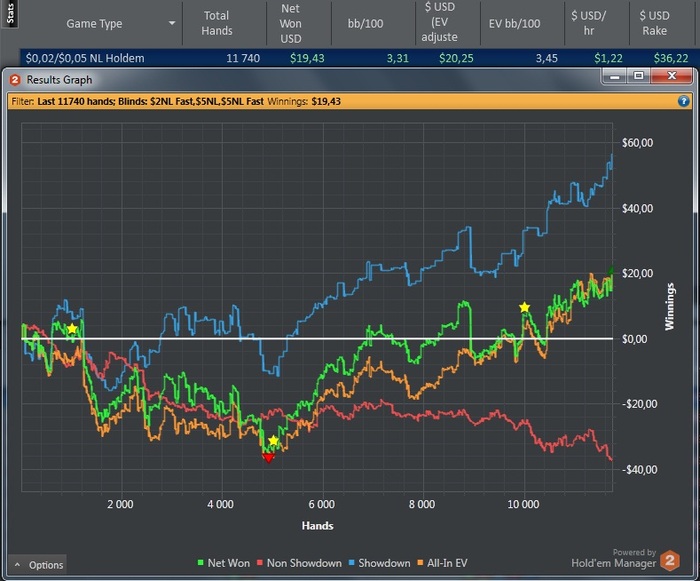Toggle the Net Won legend entry
This screenshot has width=700, height=581.
224,563
